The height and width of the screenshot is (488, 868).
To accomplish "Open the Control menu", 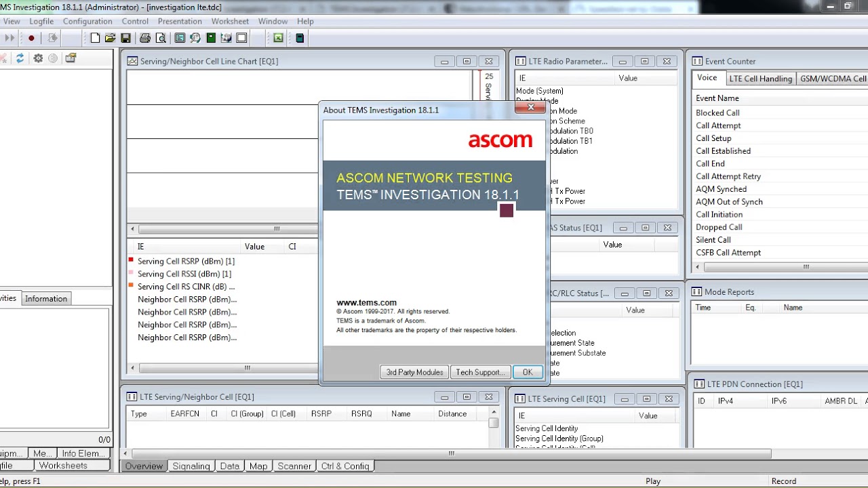I will point(135,21).
